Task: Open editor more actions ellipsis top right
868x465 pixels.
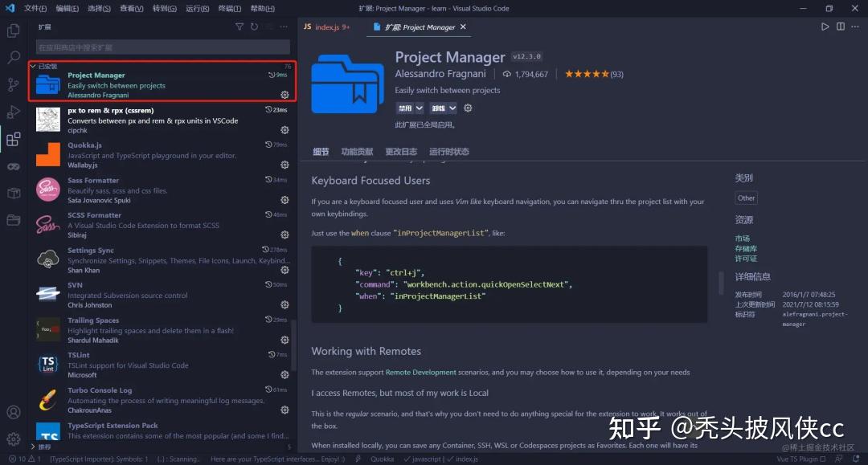Action: coord(855,27)
